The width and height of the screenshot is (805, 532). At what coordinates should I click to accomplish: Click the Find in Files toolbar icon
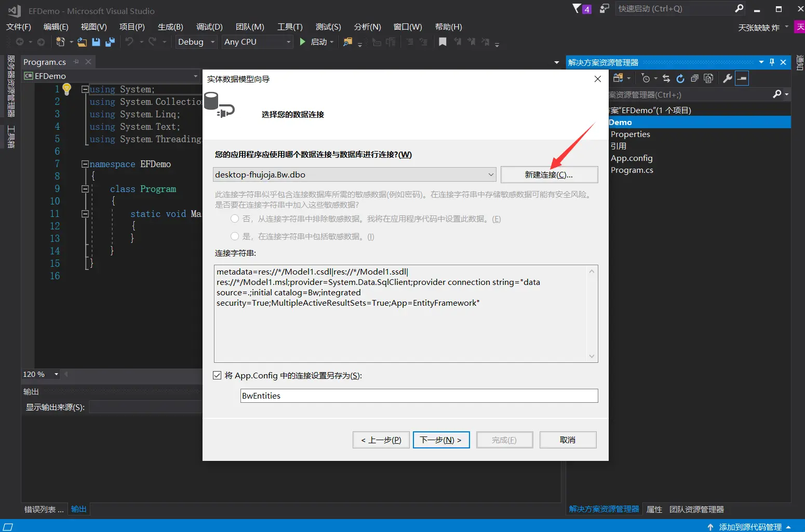pyautogui.click(x=348, y=42)
